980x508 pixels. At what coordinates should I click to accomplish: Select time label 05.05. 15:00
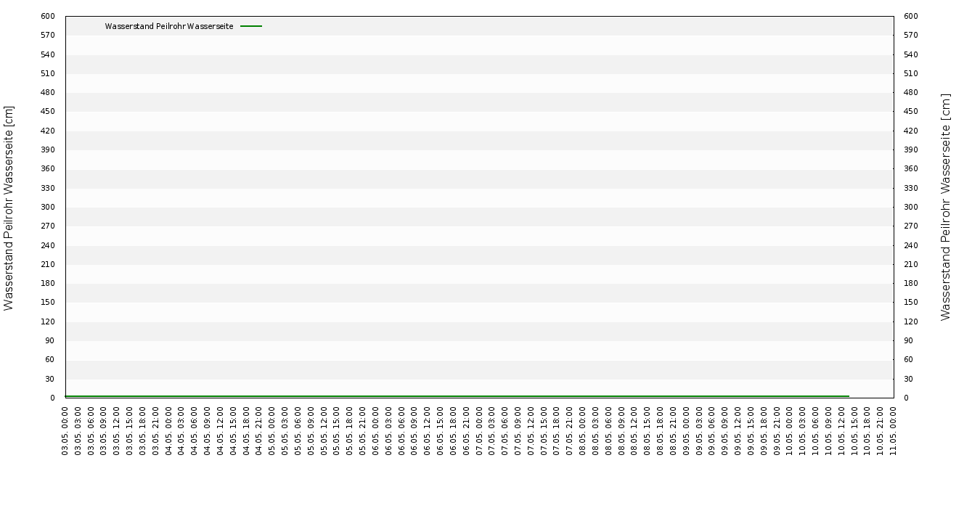point(337,431)
